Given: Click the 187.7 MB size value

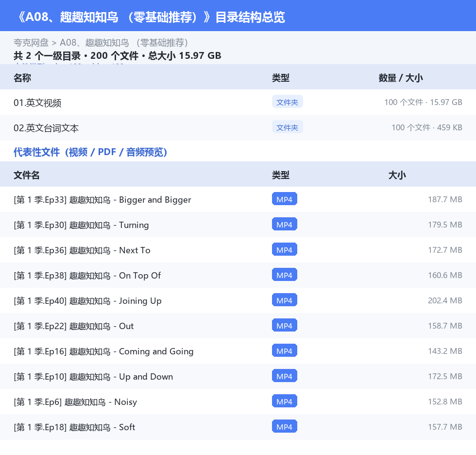Looking at the screenshot, I should [445, 200].
